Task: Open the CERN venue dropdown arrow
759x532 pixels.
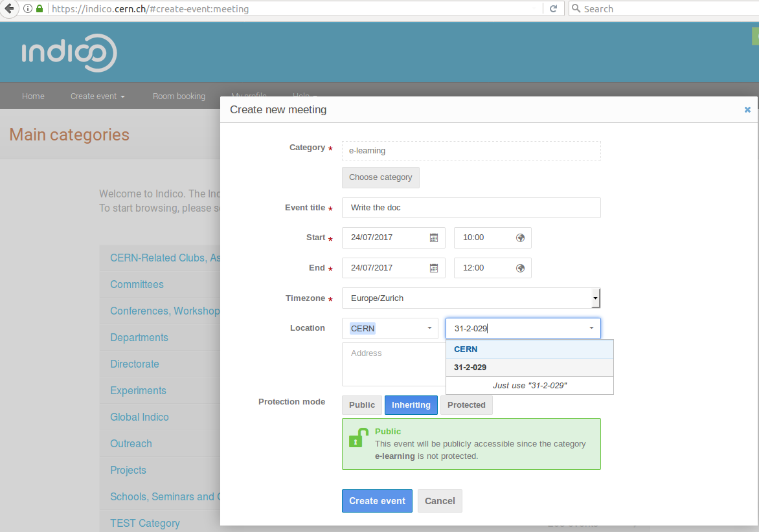Action: tap(429, 328)
